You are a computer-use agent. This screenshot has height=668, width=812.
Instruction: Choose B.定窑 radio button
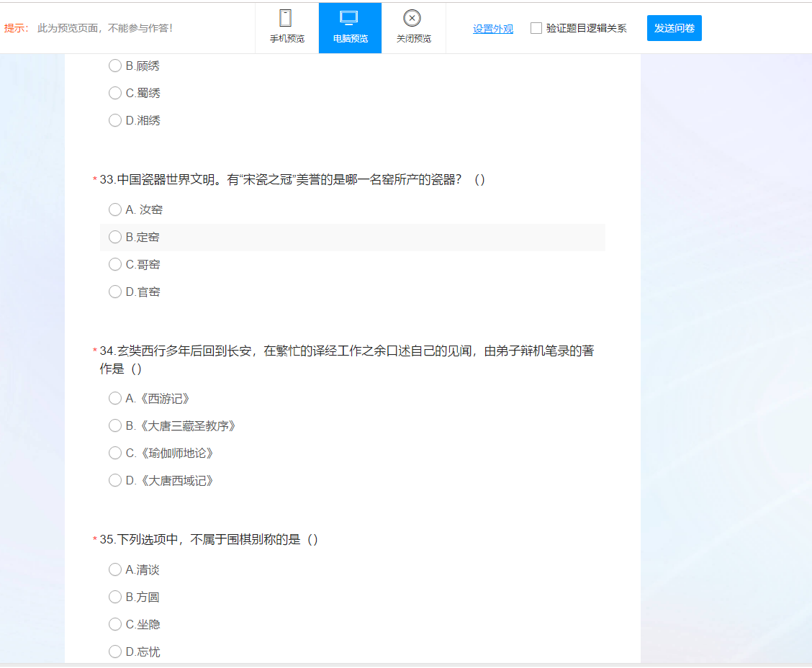115,237
